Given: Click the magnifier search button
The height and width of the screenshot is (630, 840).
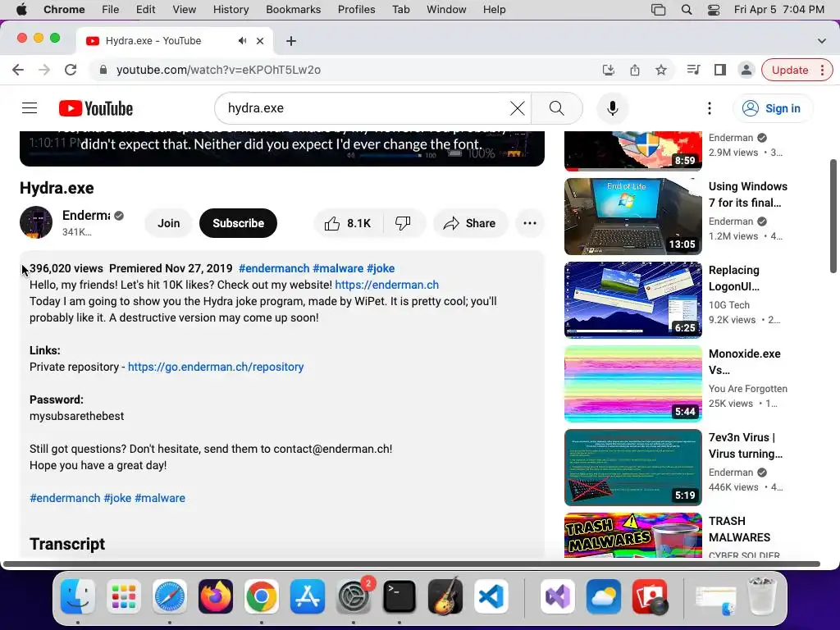Looking at the screenshot, I should (557, 108).
